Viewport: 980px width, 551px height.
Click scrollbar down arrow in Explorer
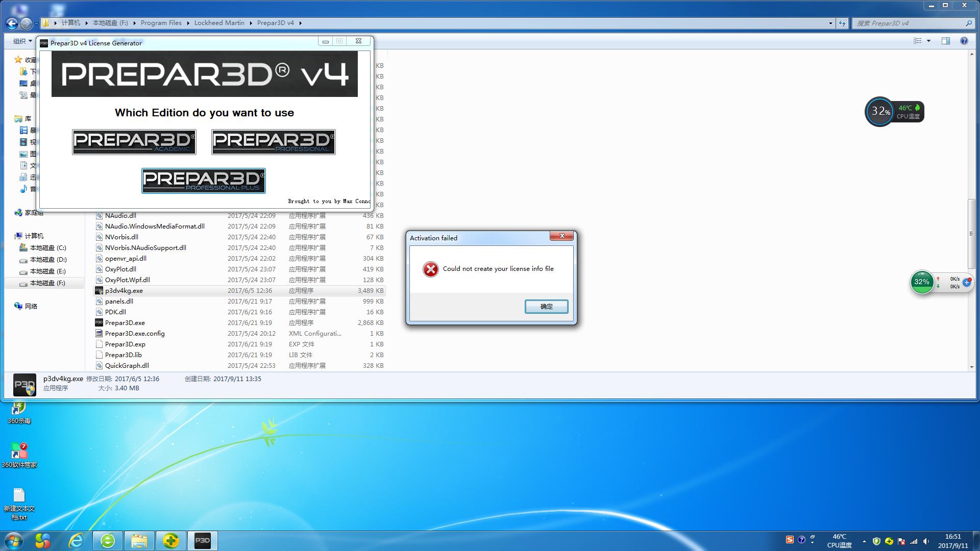[x=971, y=367]
